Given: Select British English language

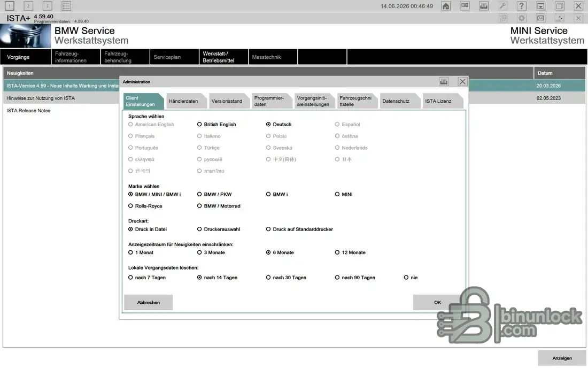Looking at the screenshot, I should point(216,124).
